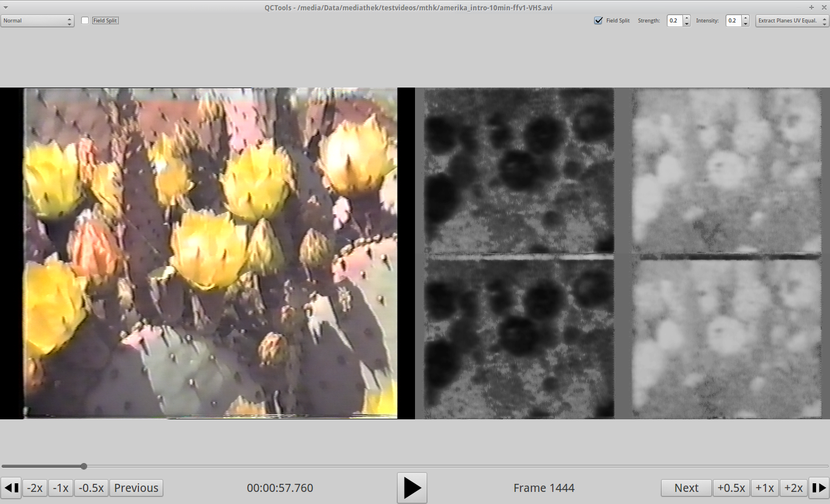Go to the Previous frame
This screenshot has width=830, height=504.
click(x=136, y=488)
